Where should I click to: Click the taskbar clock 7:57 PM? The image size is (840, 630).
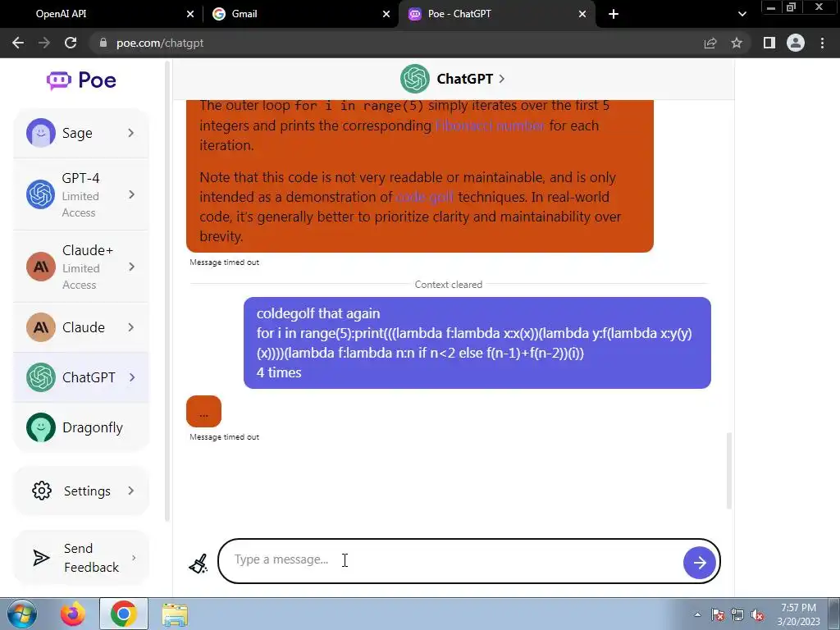pos(798,614)
